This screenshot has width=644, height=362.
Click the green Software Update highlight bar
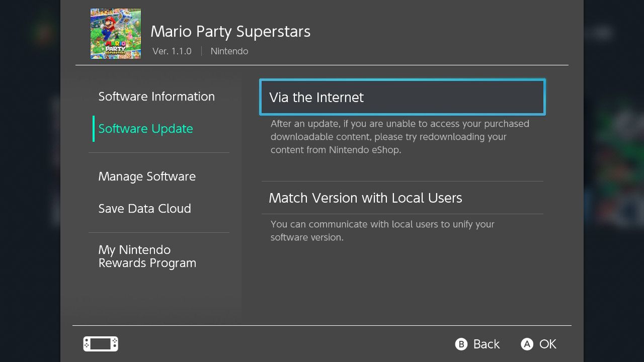pos(93,129)
